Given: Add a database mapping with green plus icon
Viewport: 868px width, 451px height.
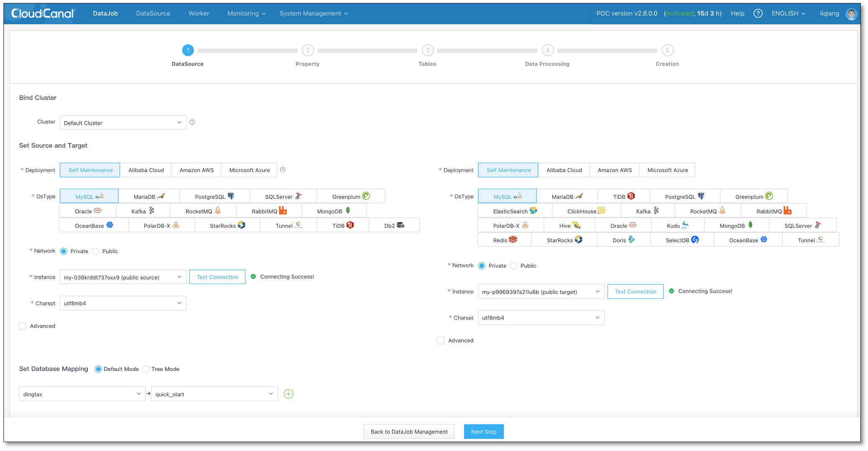Looking at the screenshot, I should pos(288,394).
